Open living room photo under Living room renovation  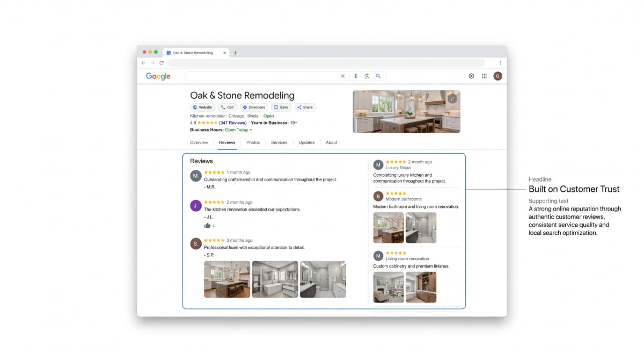click(389, 287)
